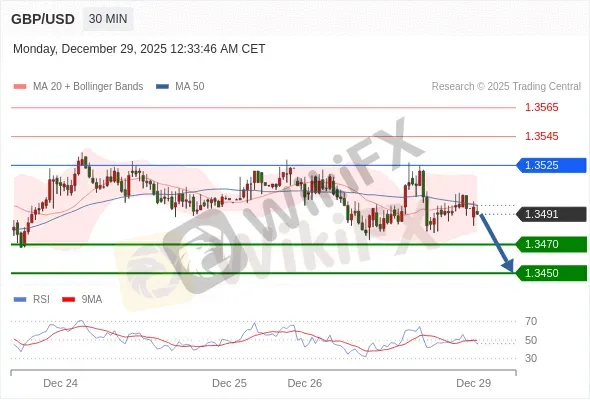Viewport: 590px width, 400px height.
Task: Click the blue 1.3525 pivot price tag
Action: tap(551, 165)
